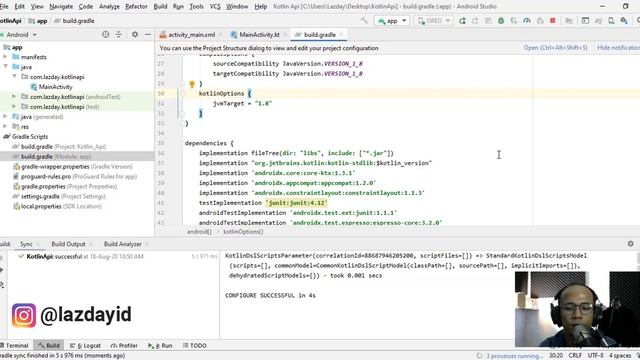
Task: Close the MainActivity.kt editor tab
Action: 284,35
